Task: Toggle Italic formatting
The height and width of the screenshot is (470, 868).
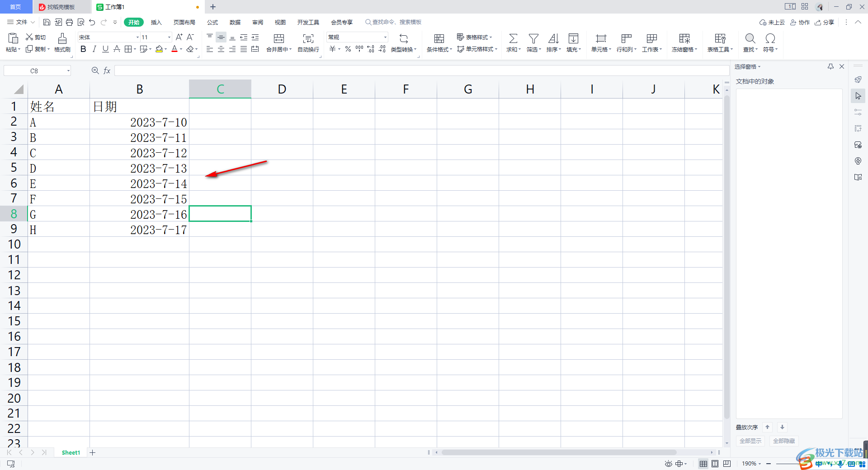Action: click(x=94, y=49)
